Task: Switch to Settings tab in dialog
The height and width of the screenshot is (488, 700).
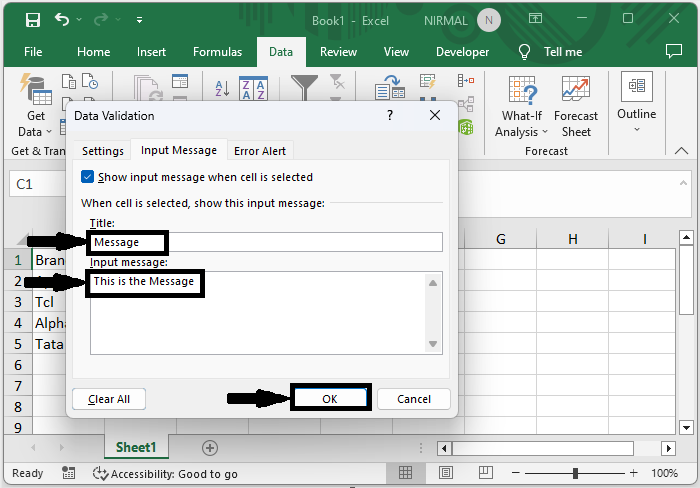Action: (x=103, y=151)
